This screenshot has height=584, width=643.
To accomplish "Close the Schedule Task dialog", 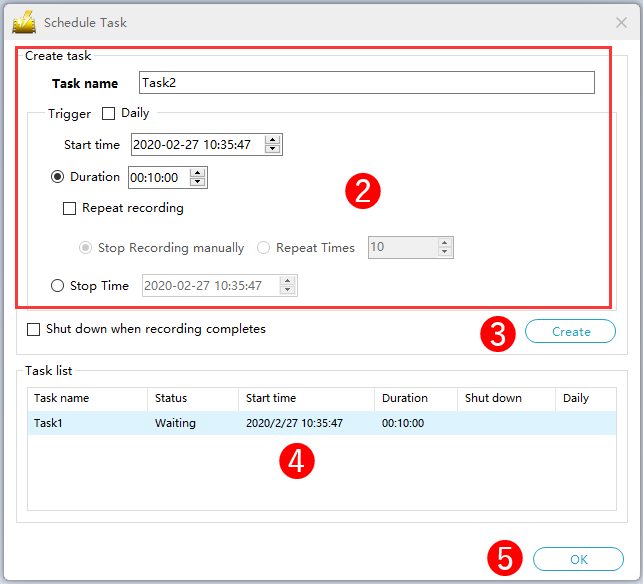I will [621, 23].
